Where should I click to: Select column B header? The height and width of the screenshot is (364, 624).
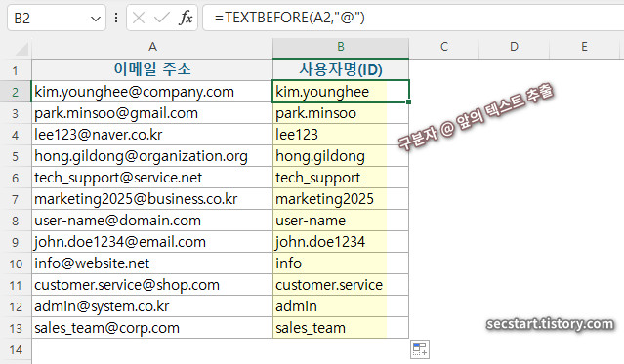tap(341, 47)
